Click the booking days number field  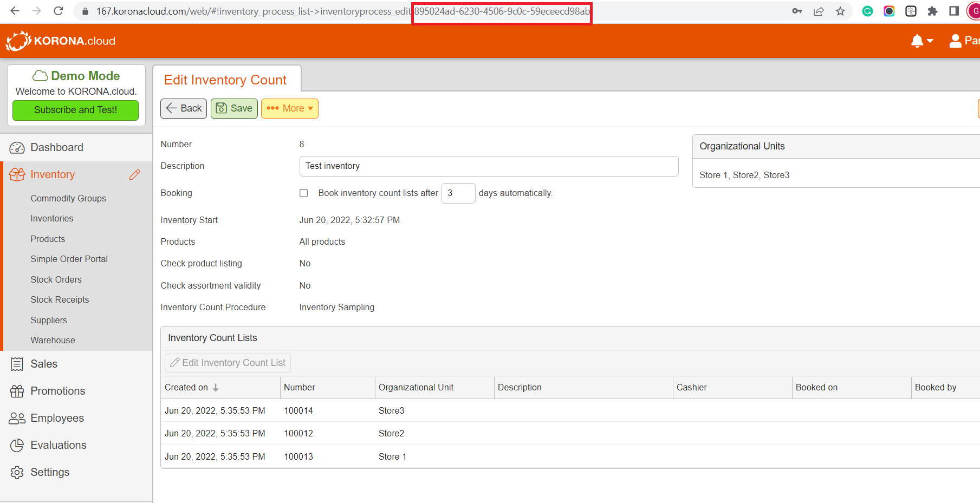click(458, 193)
